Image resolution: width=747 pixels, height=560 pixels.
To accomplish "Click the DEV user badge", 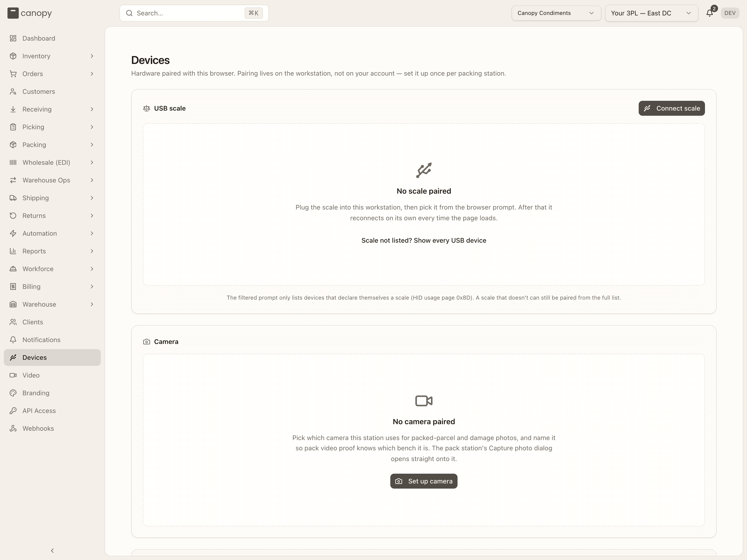I will coord(730,13).
